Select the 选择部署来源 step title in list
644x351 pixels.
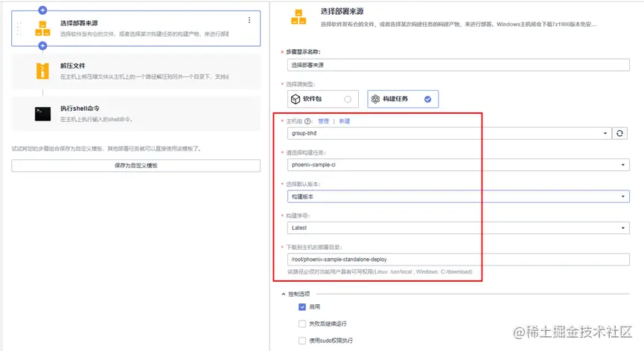(x=79, y=23)
